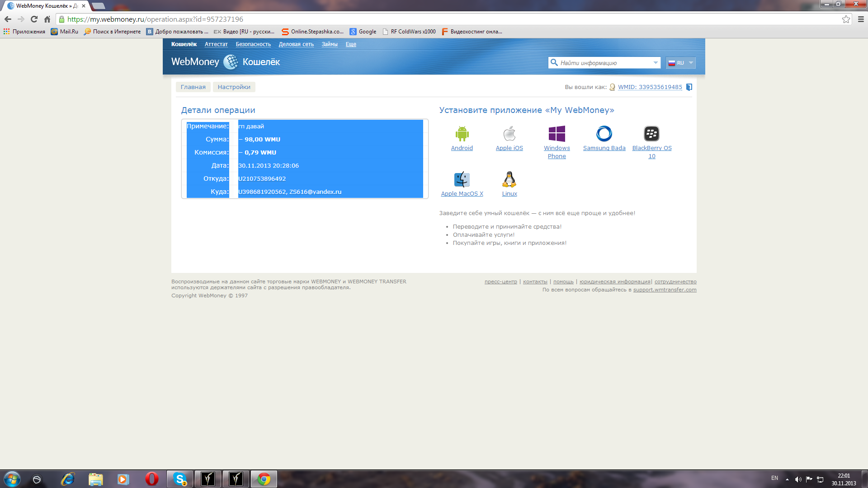Image resolution: width=868 pixels, height=488 pixels.
Task: Expand the search field dropdown arrow
Action: pos(656,63)
